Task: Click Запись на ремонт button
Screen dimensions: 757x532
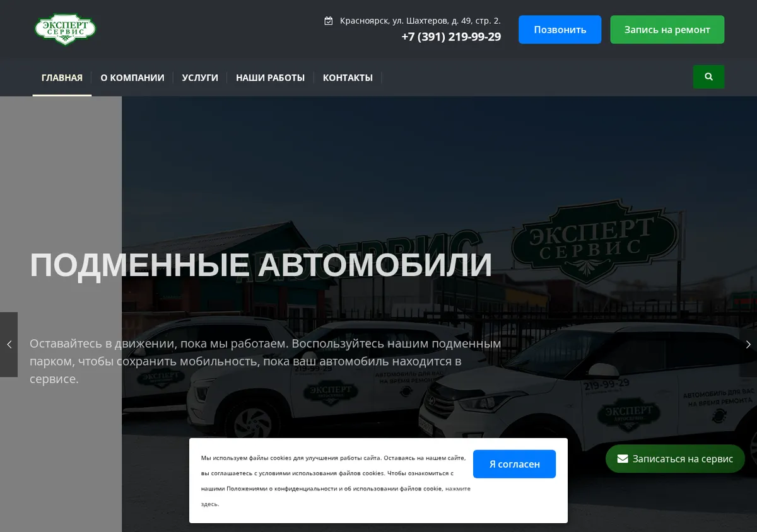Action: coord(667,30)
